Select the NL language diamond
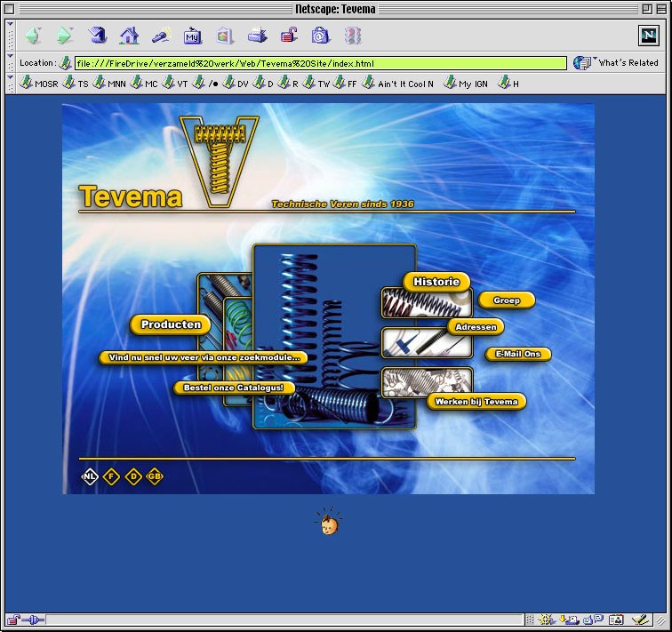Screen dimensions: 672x632 [90, 476]
